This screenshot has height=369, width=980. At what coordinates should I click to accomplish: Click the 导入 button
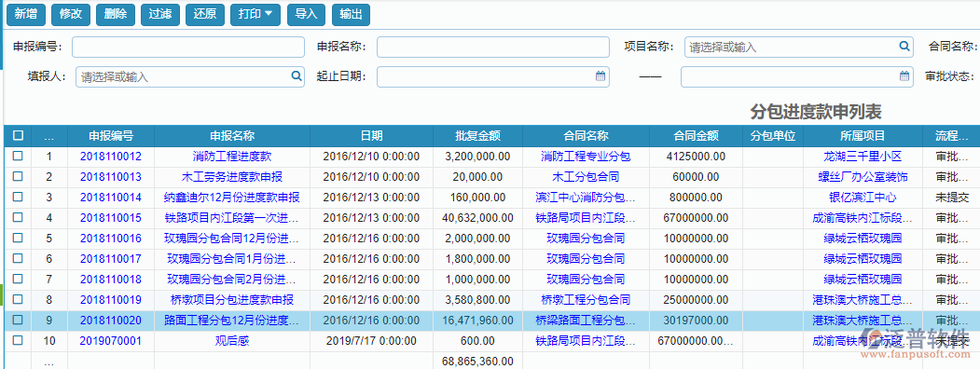pos(306,14)
